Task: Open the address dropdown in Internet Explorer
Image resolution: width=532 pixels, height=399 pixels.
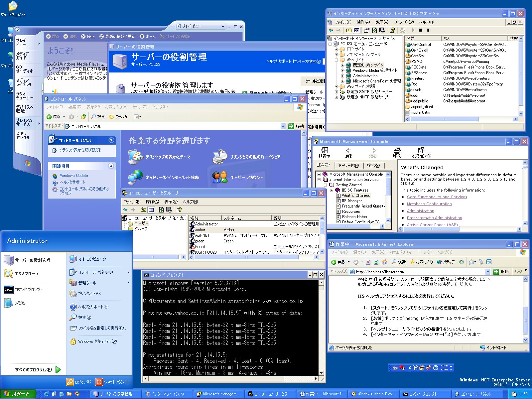Action: click(488, 272)
